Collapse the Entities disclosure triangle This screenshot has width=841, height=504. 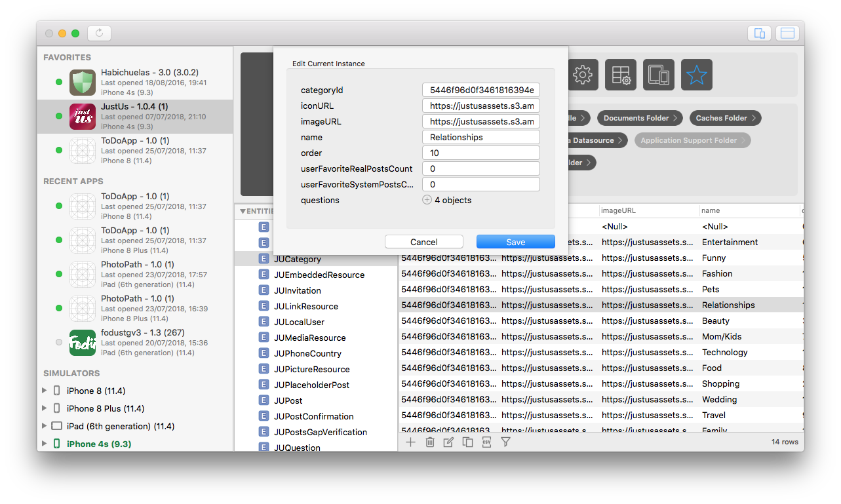pyautogui.click(x=243, y=211)
